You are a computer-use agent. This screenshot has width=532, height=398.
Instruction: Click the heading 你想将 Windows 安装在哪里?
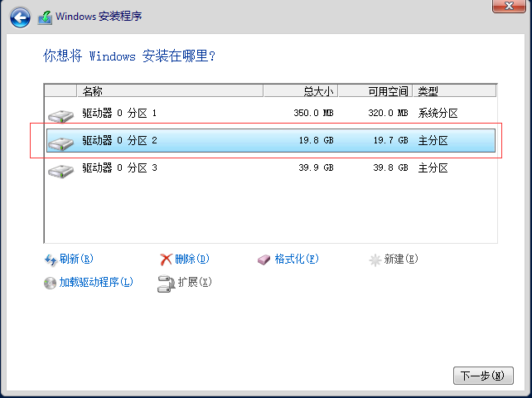click(129, 56)
